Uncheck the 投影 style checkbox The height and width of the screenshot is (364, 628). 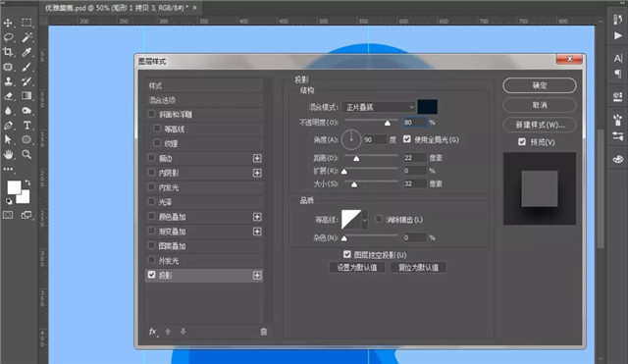pyautogui.click(x=151, y=275)
